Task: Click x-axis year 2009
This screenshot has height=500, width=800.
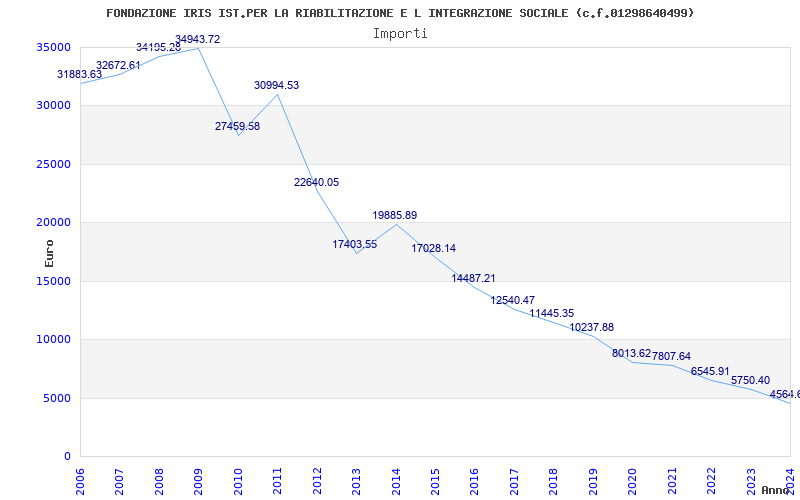Action: [198, 481]
